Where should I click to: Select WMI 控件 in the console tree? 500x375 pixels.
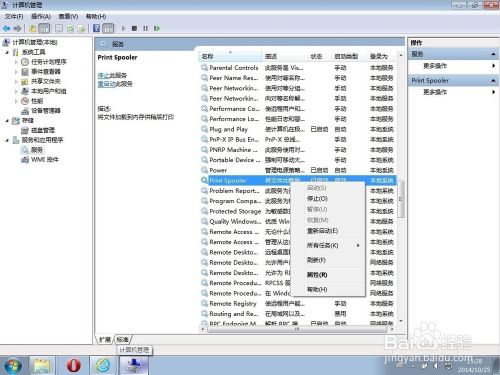point(45,160)
